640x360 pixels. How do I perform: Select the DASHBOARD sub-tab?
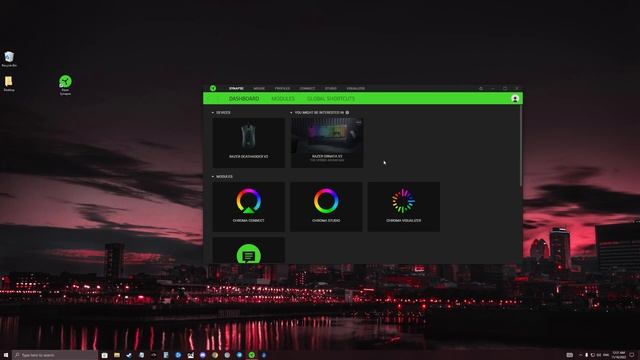click(244, 99)
